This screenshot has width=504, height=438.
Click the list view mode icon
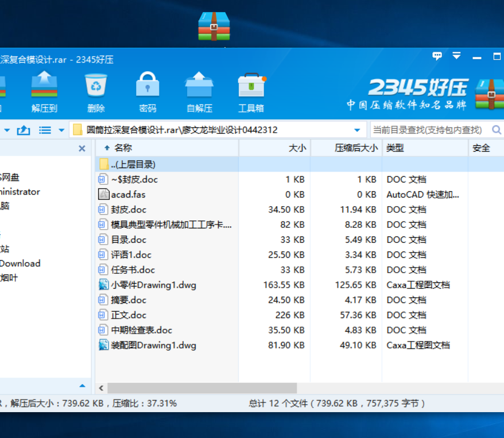pos(45,130)
